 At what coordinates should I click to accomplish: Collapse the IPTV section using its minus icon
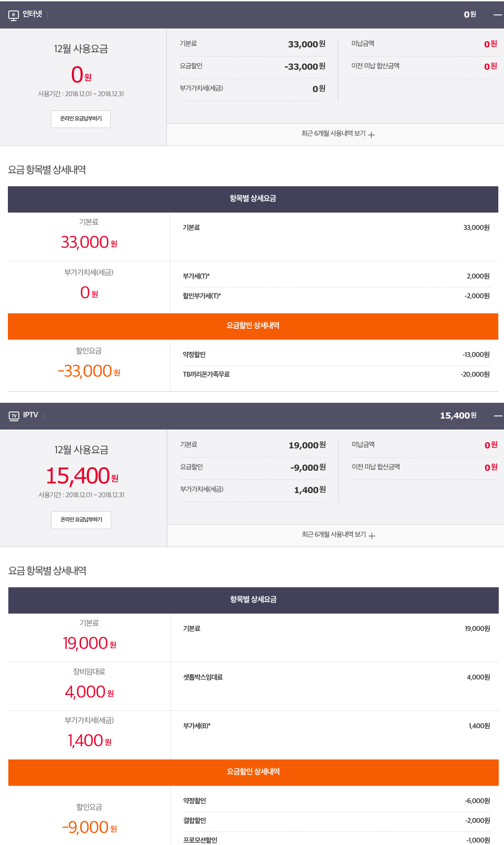498,415
